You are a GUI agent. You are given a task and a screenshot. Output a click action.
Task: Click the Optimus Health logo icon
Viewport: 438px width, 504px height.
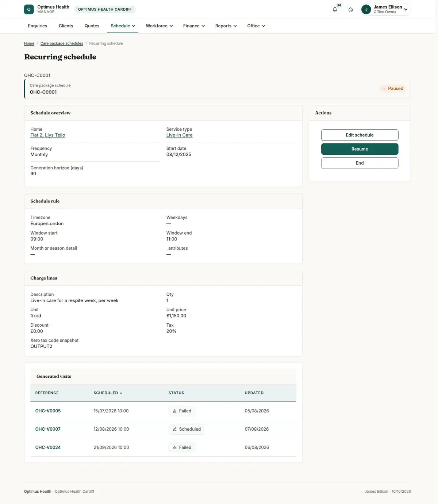tap(29, 9)
